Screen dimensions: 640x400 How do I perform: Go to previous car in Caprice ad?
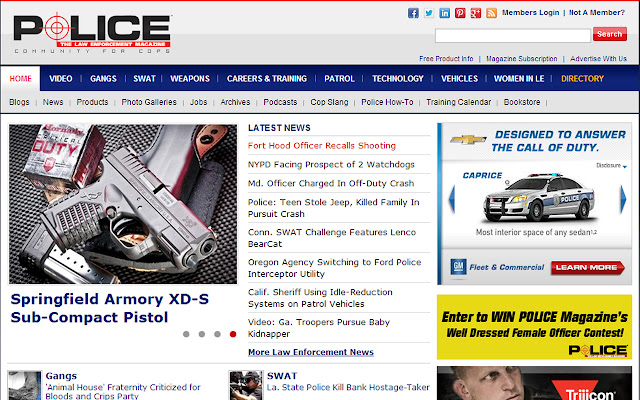(x=452, y=199)
